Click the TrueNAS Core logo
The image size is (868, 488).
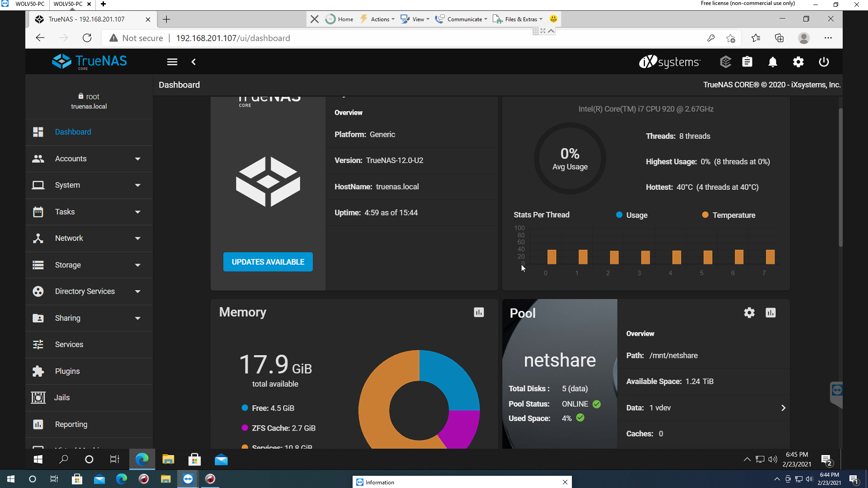pos(90,61)
